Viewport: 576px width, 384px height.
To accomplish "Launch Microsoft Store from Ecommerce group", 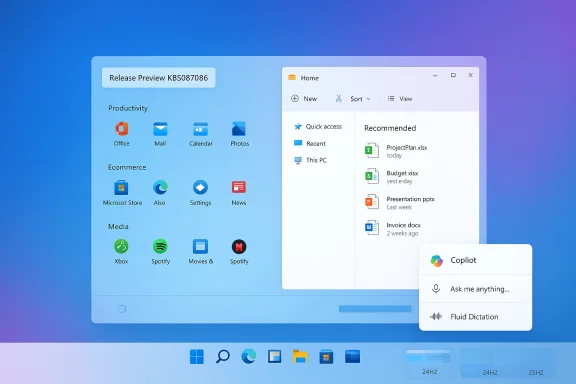I will (x=121, y=188).
